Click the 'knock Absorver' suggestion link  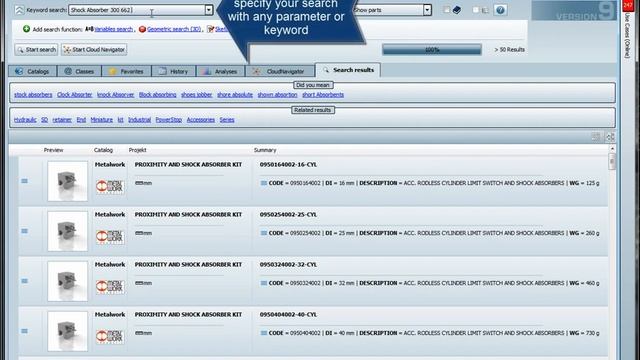tap(116, 95)
